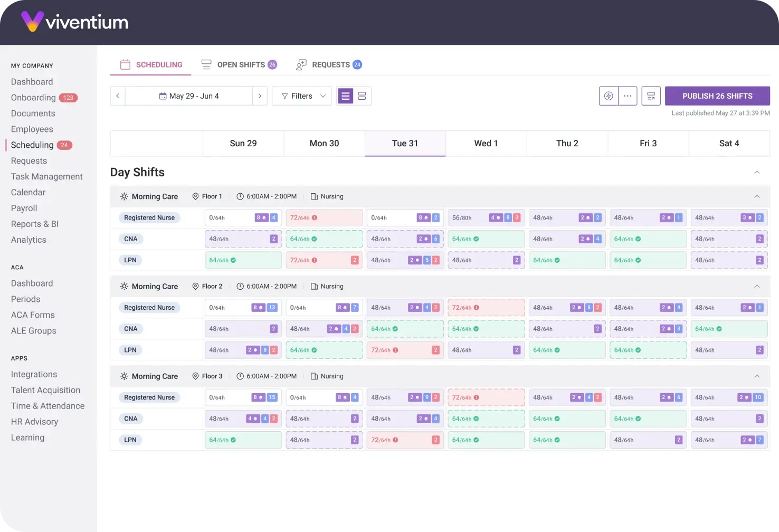This screenshot has height=532, width=779.
Task: Open the red 72/64h Registered Nurse Monday cell
Action: 324,218
